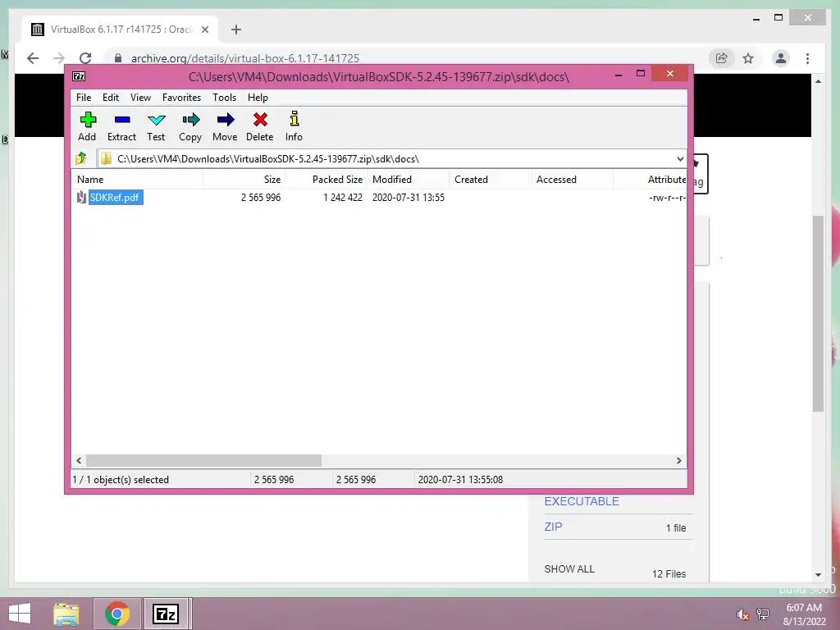Click Chrome reload page icon
840x630 pixels.
click(85, 58)
